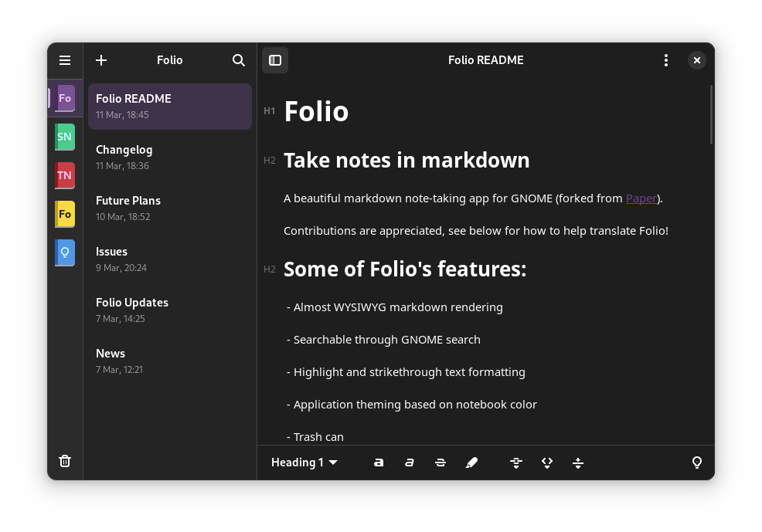Apply italic formatting
The height and width of the screenshot is (532, 762).
(410, 463)
